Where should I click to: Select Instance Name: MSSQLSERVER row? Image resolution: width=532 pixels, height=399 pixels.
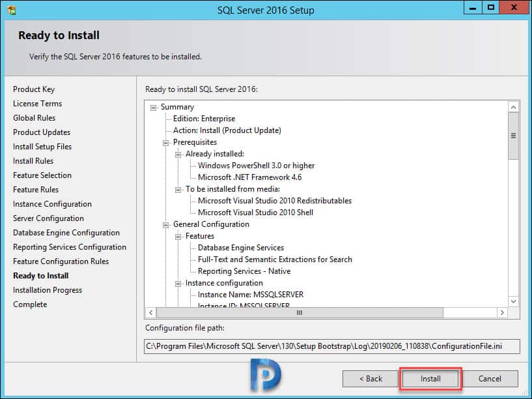(251, 295)
